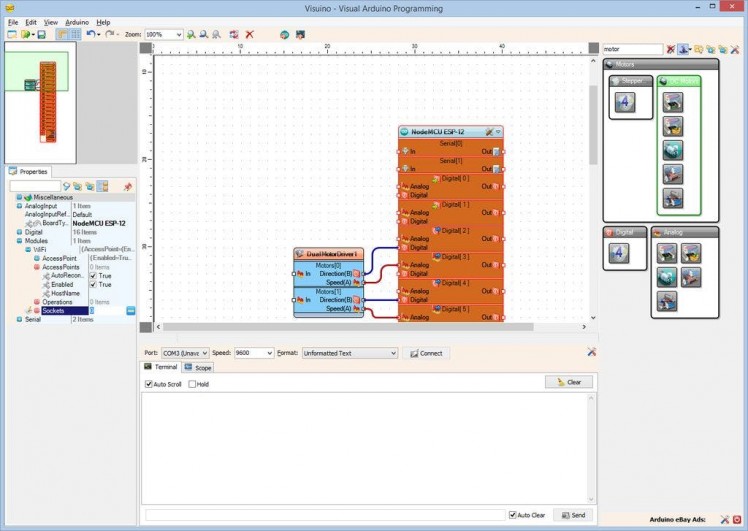The image size is (748, 531).
Task: Toggle the Auto Scroll checkbox
Action: (x=149, y=384)
